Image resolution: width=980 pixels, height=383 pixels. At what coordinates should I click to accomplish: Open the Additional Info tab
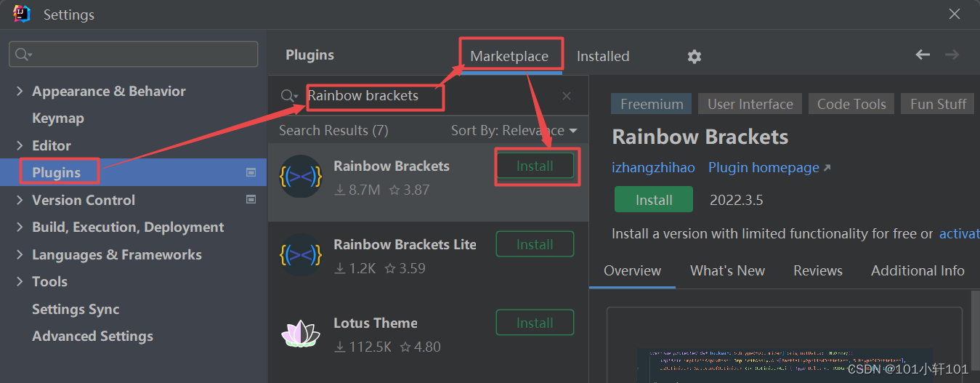tap(918, 270)
